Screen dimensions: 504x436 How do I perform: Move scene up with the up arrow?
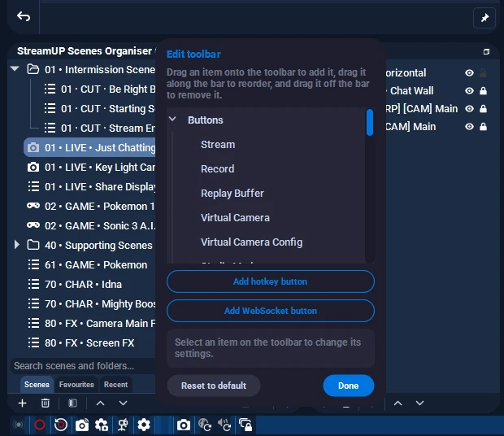click(x=100, y=403)
